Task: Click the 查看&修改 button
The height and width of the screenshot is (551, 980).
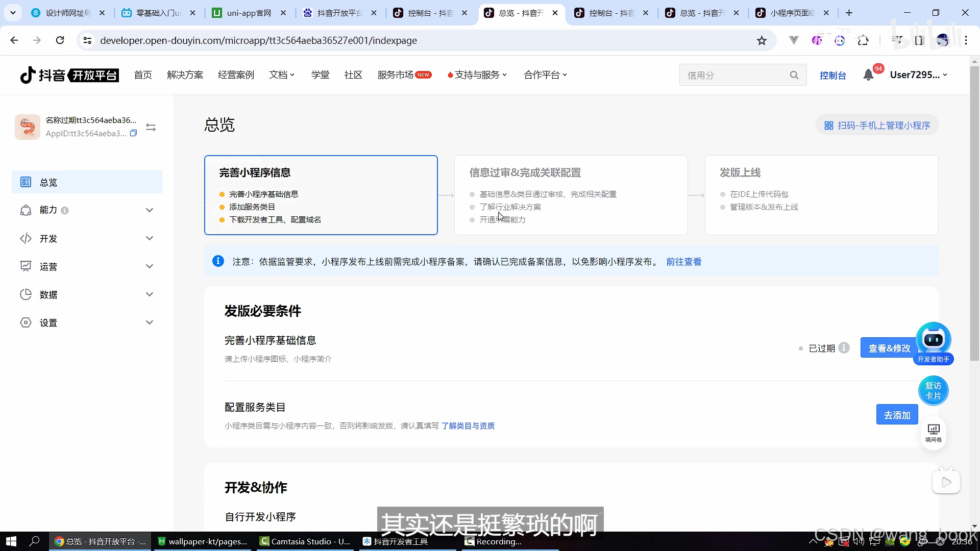Action: (889, 348)
